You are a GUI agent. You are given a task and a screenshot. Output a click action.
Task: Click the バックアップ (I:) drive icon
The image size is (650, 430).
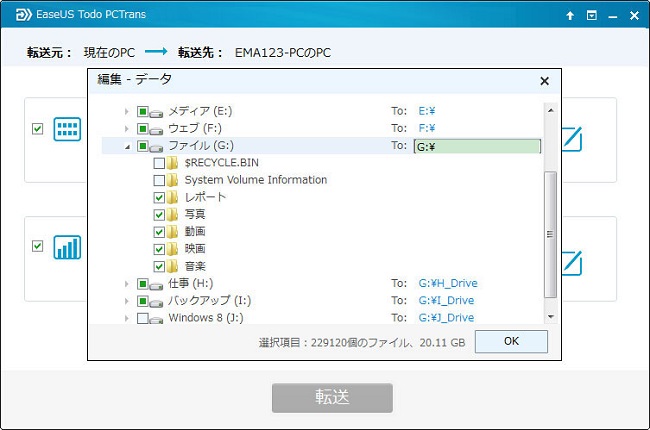[156, 303]
